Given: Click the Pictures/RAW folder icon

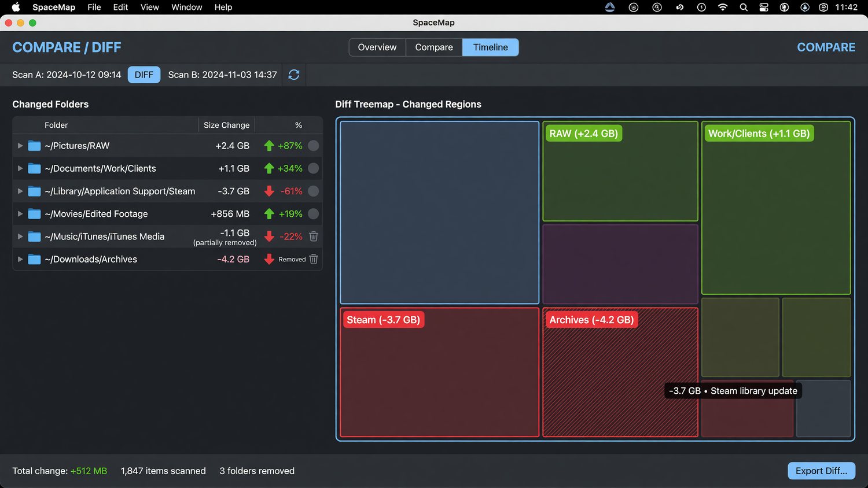Looking at the screenshot, I should point(35,146).
